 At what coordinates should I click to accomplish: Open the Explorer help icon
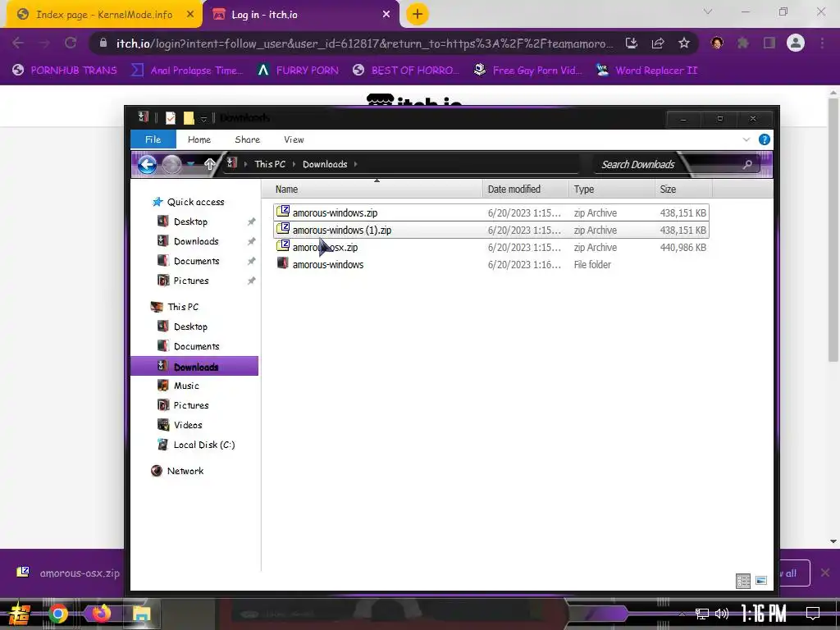point(765,139)
